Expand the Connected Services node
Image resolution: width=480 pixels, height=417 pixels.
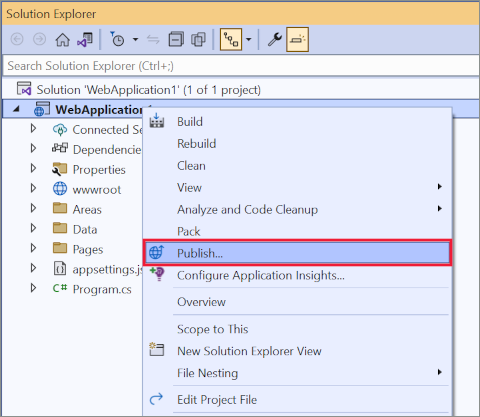tap(33, 129)
